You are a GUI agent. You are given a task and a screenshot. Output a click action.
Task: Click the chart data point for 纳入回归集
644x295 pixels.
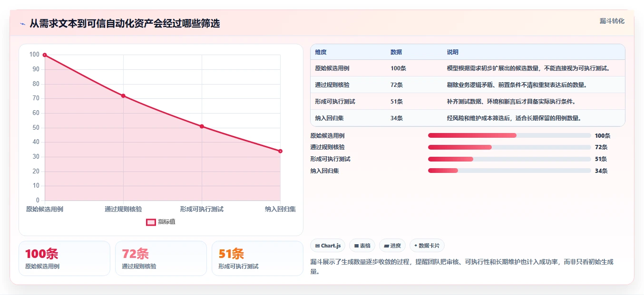coord(280,151)
